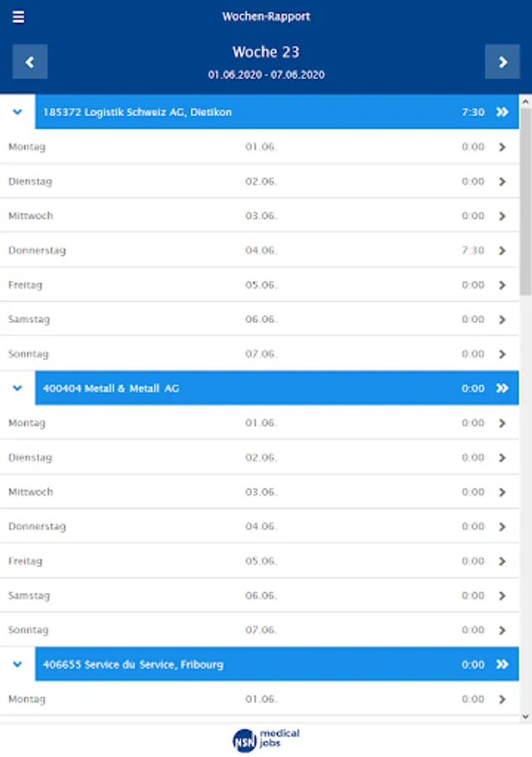Open double-arrow for Metall & Metall AG

pos(503,389)
